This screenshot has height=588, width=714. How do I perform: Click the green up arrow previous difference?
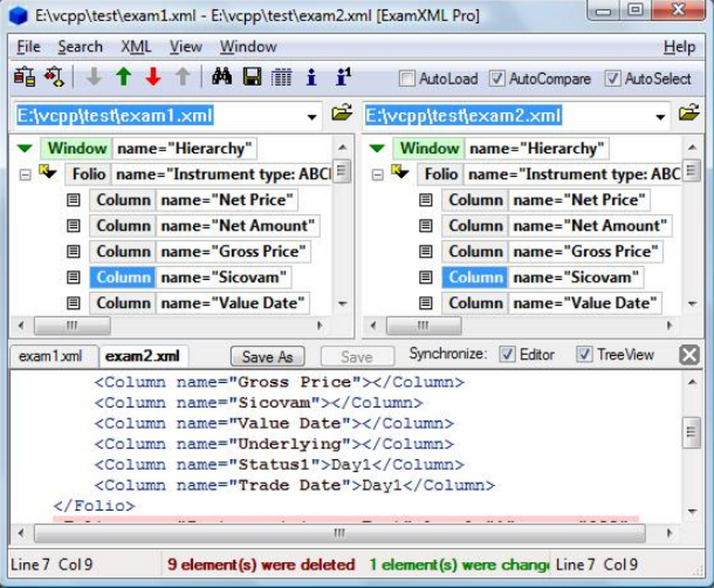click(123, 77)
